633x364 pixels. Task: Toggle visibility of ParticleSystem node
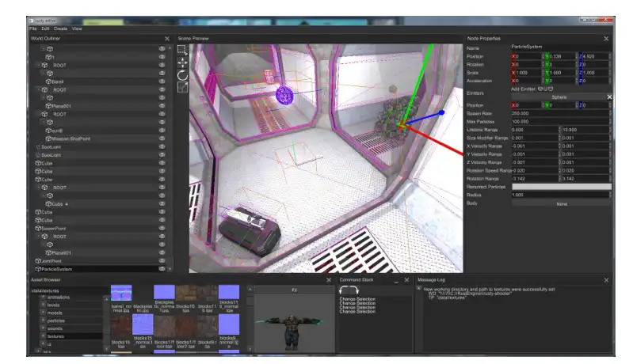(162, 269)
